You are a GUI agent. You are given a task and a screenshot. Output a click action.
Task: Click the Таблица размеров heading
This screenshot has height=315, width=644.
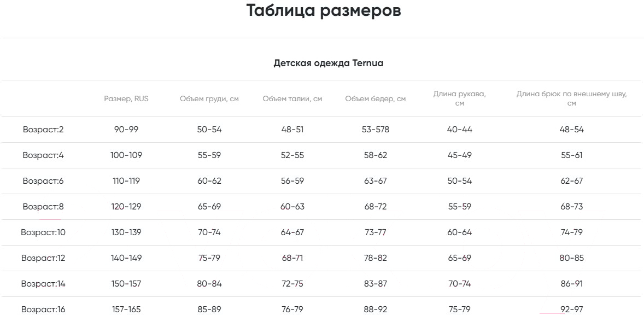click(x=324, y=11)
